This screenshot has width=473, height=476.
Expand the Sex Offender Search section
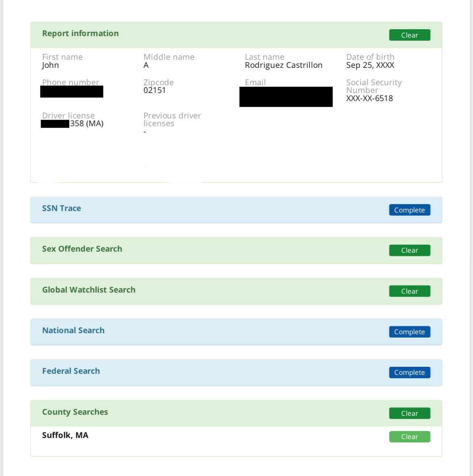pyautogui.click(x=82, y=249)
